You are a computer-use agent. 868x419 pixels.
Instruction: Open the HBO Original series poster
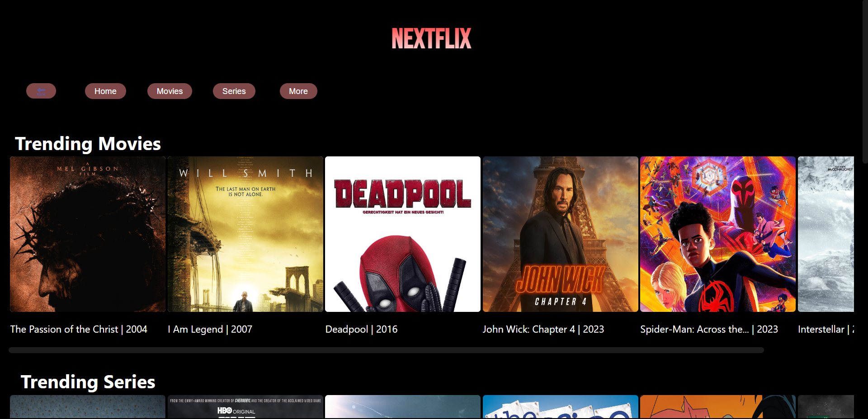click(x=245, y=407)
